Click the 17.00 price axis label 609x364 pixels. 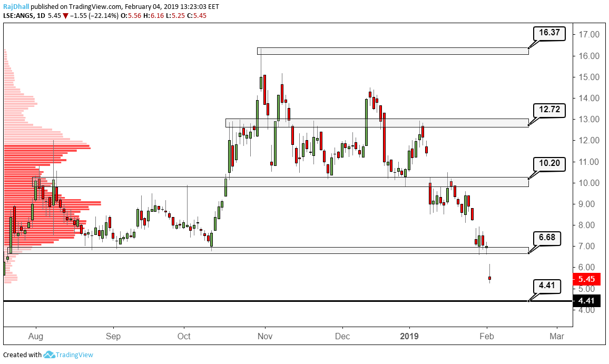[589, 35]
